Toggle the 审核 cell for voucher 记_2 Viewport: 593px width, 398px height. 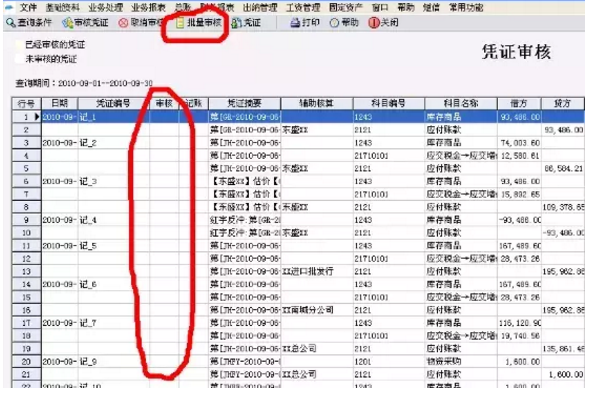pyautogui.click(x=164, y=143)
